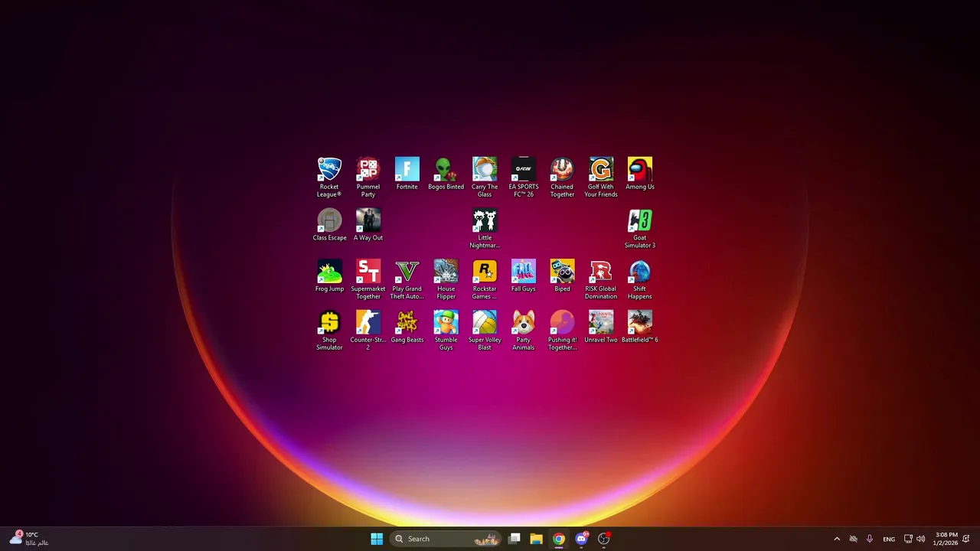This screenshot has height=551, width=980.
Task: Select Golf With Your Friends icon
Action: 601,177
